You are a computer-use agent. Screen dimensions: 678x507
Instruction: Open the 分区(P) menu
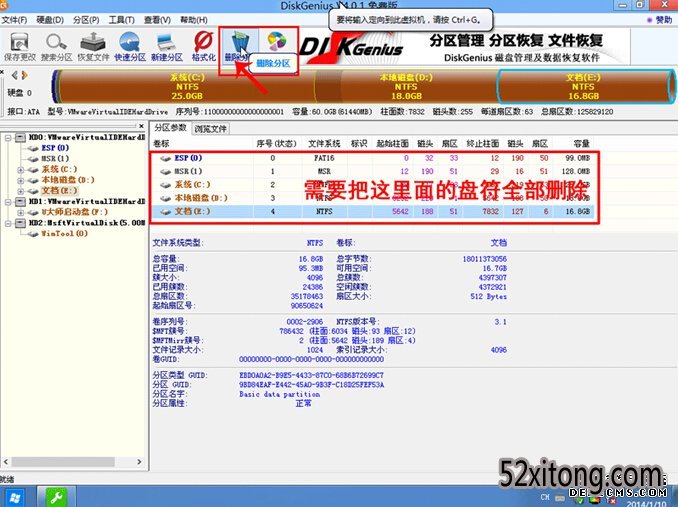pos(86,20)
